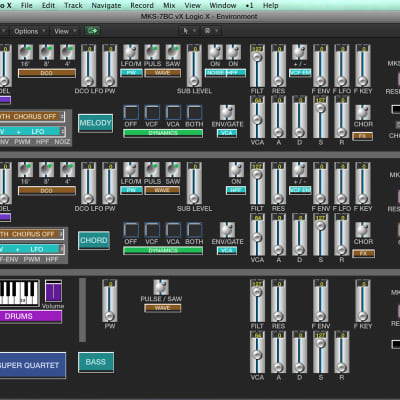Open the Window menu in menu bar
Viewport: 400px width, 400px height.
(223, 5)
